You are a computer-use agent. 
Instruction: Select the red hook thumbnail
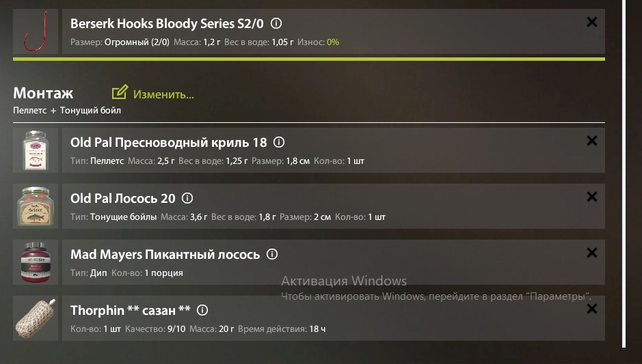36,31
